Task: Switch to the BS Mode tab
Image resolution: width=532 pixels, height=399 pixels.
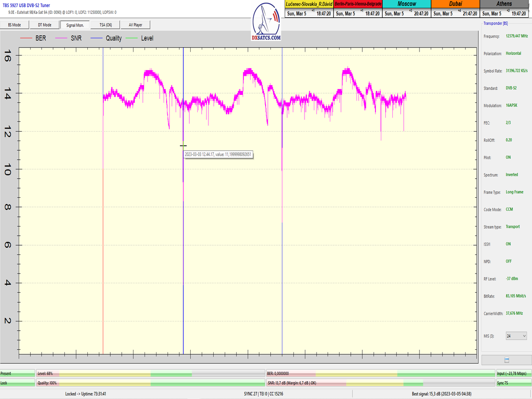Action: pyautogui.click(x=15, y=25)
